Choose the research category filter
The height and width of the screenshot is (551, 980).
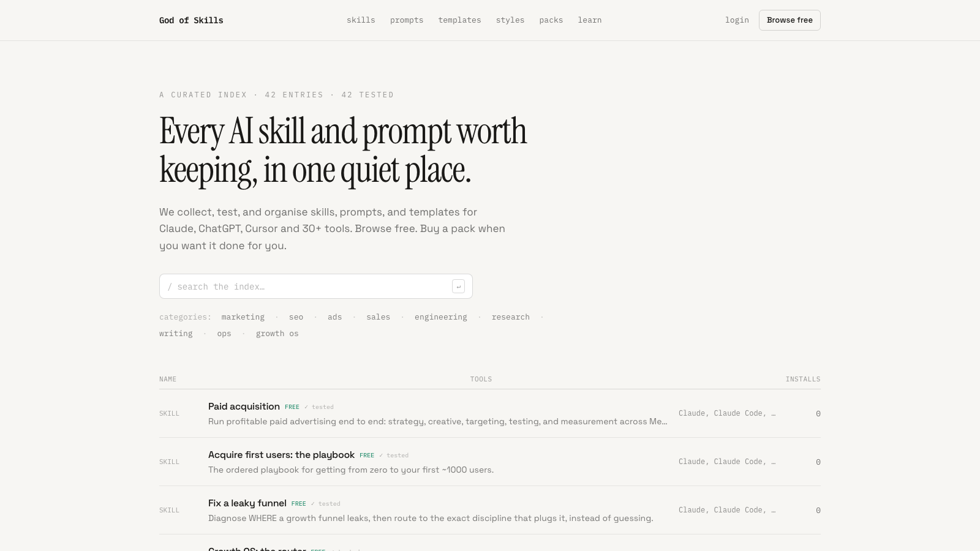point(511,317)
